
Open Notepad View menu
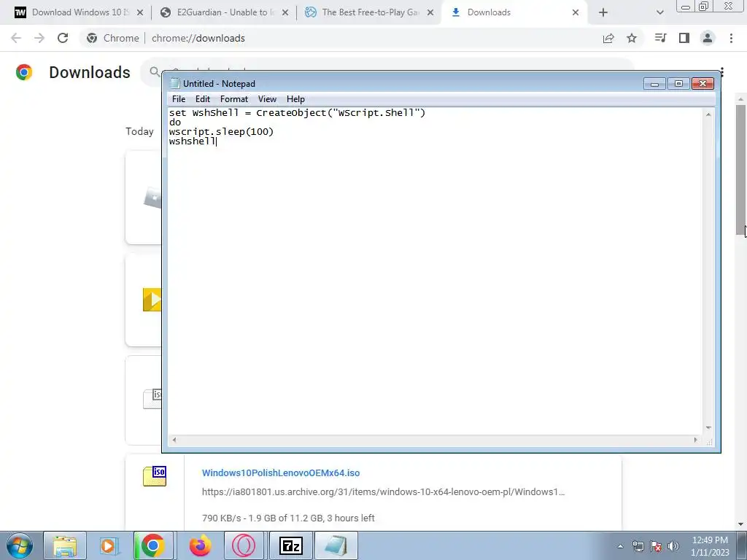[267, 99]
